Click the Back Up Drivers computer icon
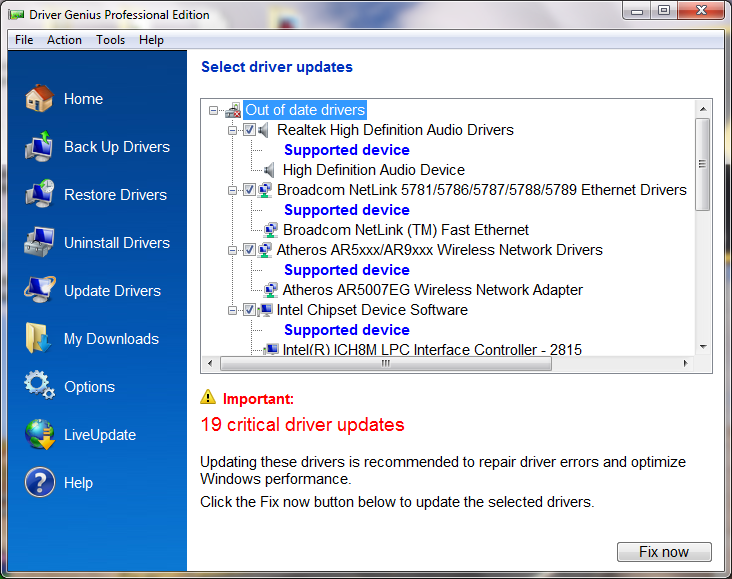 pyautogui.click(x=40, y=147)
